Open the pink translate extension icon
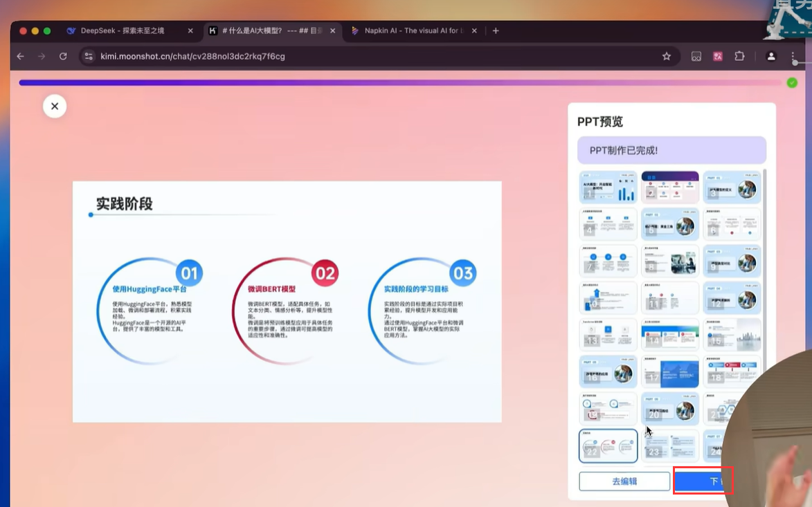The height and width of the screenshot is (507, 812). tap(718, 57)
